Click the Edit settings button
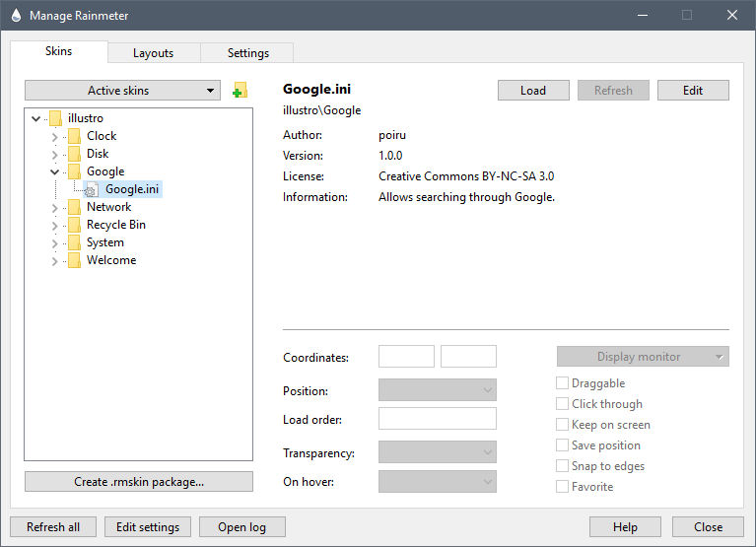 click(148, 526)
